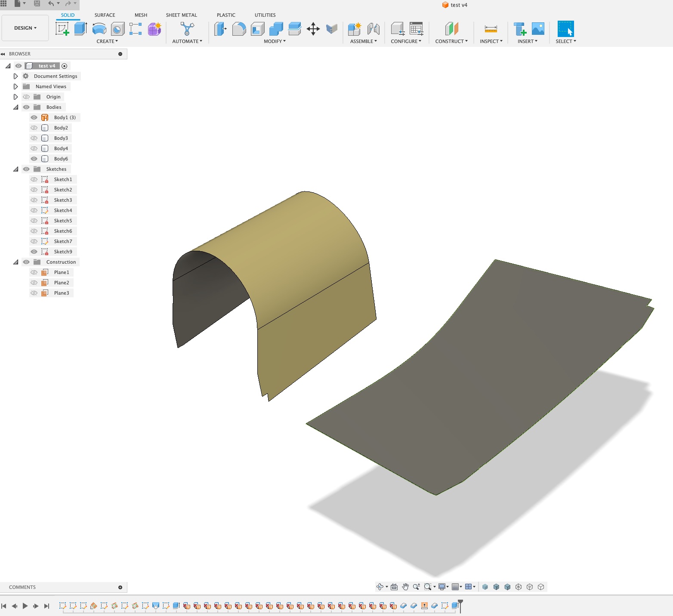Open the SURFACE ribbon tab
673x616 pixels.
point(104,15)
